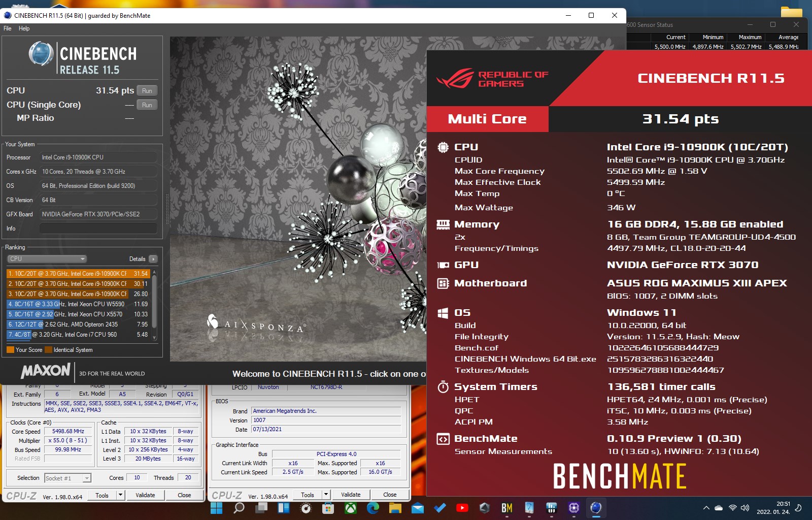Select the Xeon X5570 ranking entry
Image resolution: width=812 pixels, height=520 pixels.
point(78,314)
